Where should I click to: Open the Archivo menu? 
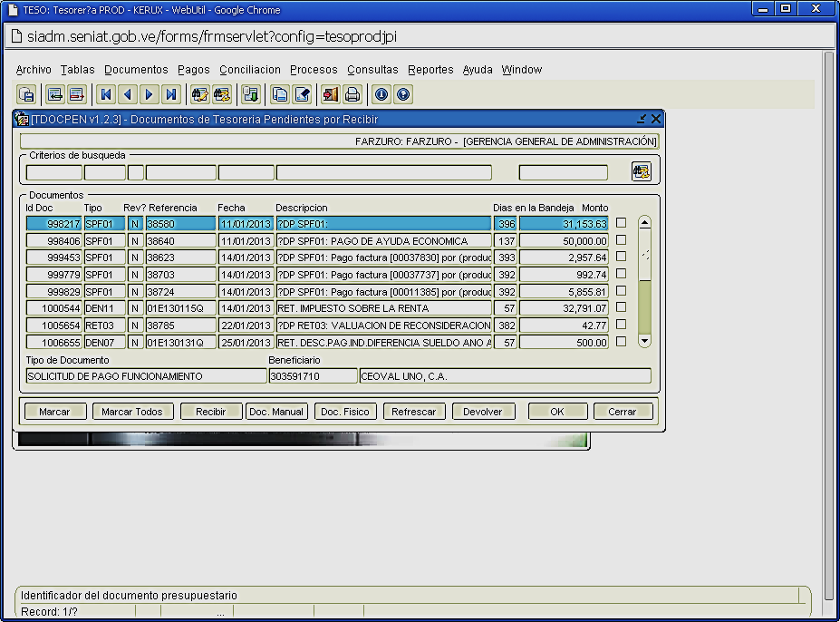34,70
